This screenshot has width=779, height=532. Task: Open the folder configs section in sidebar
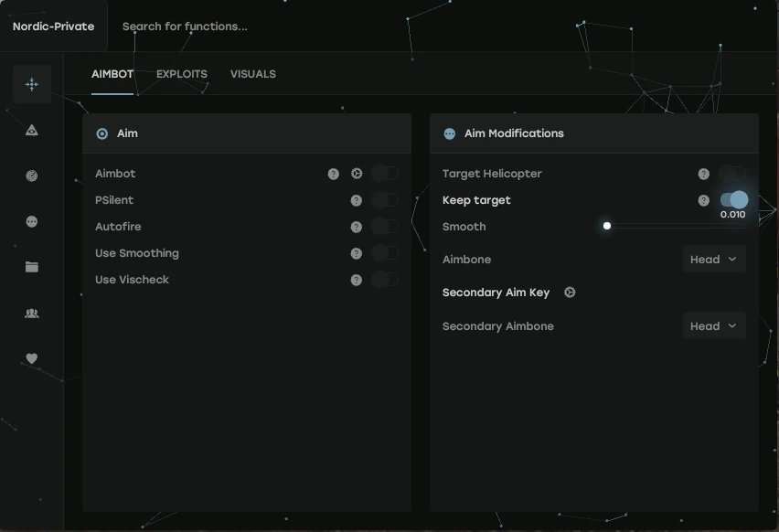click(x=32, y=267)
